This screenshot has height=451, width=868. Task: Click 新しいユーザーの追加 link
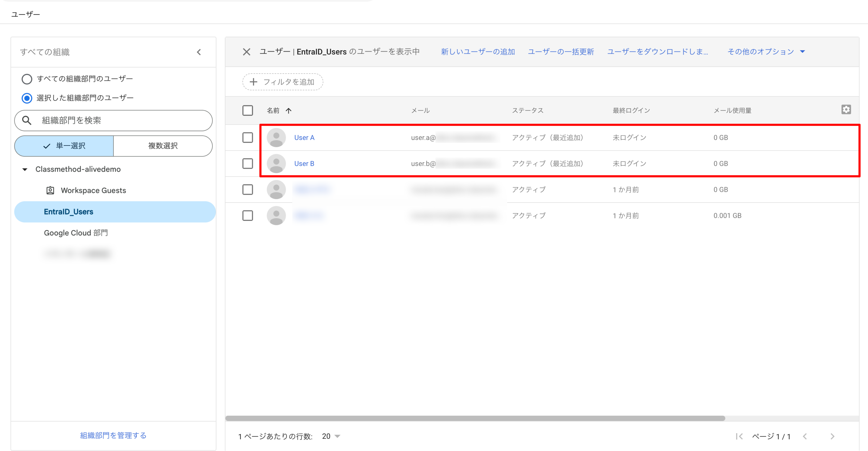click(477, 51)
